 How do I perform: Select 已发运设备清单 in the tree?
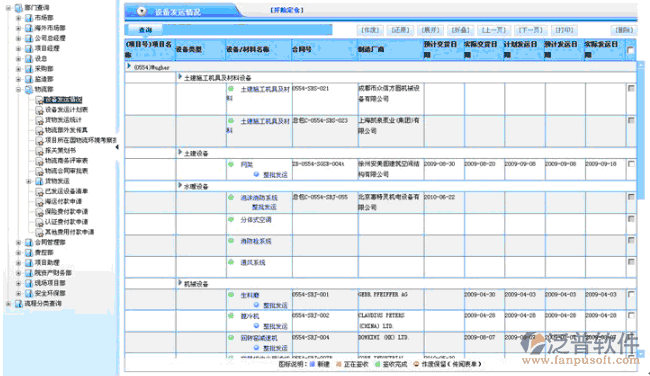66,192
